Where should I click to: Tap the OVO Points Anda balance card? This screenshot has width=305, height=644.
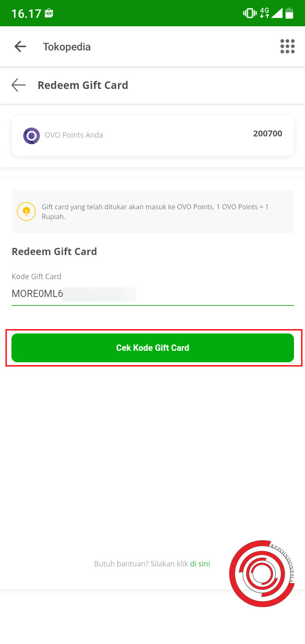click(152, 136)
